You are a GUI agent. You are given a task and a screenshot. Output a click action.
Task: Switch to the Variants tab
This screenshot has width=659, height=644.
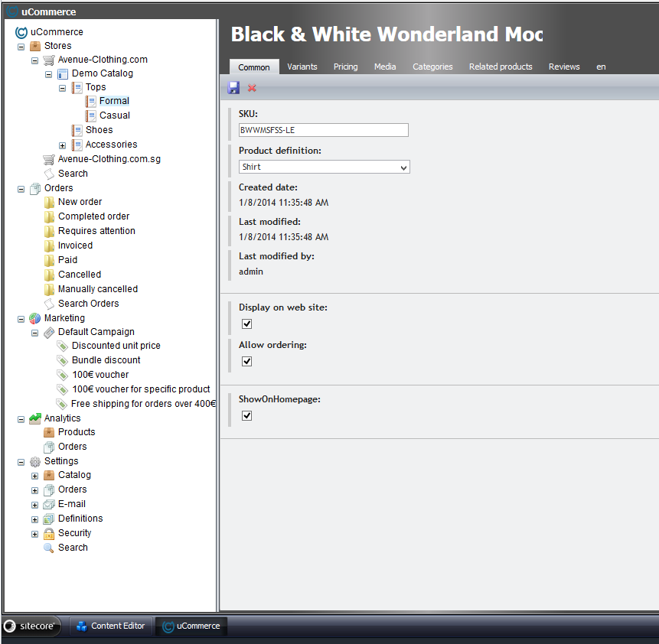click(x=302, y=67)
